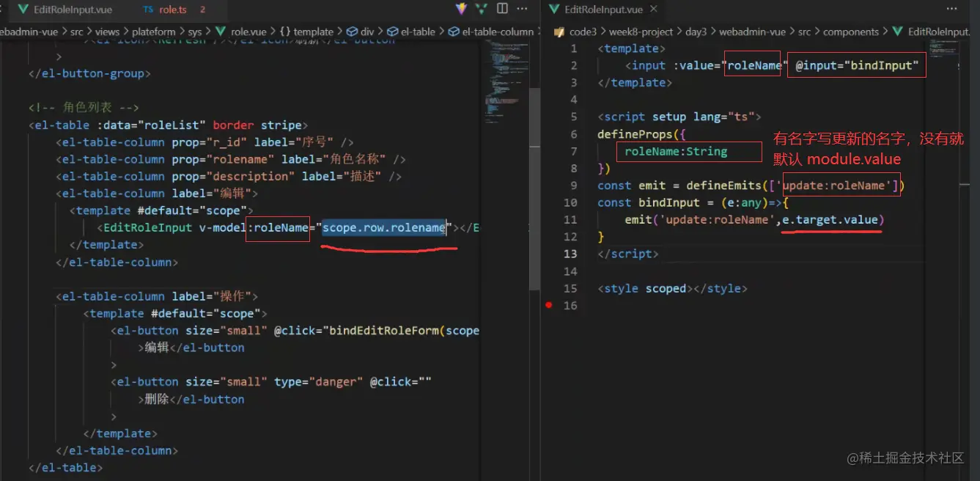Click 'sys' breadcrumb segment

[x=194, y=32]
